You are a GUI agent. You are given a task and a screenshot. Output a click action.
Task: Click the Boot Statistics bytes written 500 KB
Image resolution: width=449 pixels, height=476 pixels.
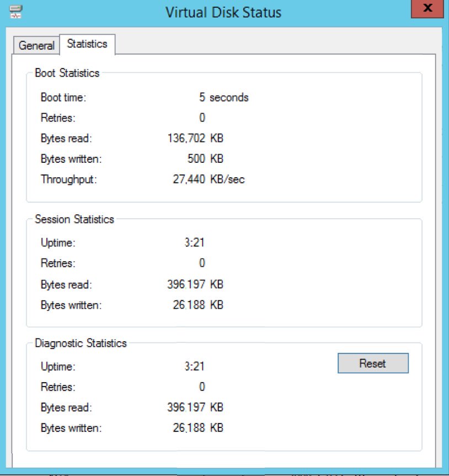(x=205, y=159)
